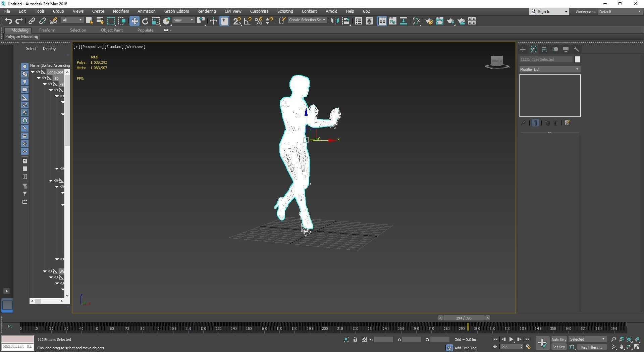Switch to the Freeform ribbon tab
The image size is (644, 352).
[47, 30]
